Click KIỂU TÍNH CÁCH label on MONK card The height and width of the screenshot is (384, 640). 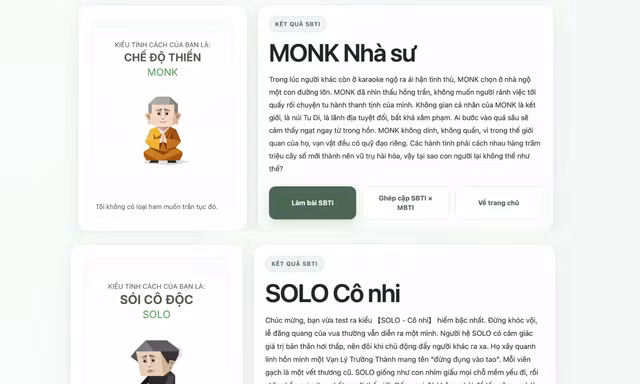click(x=162, y=44)
